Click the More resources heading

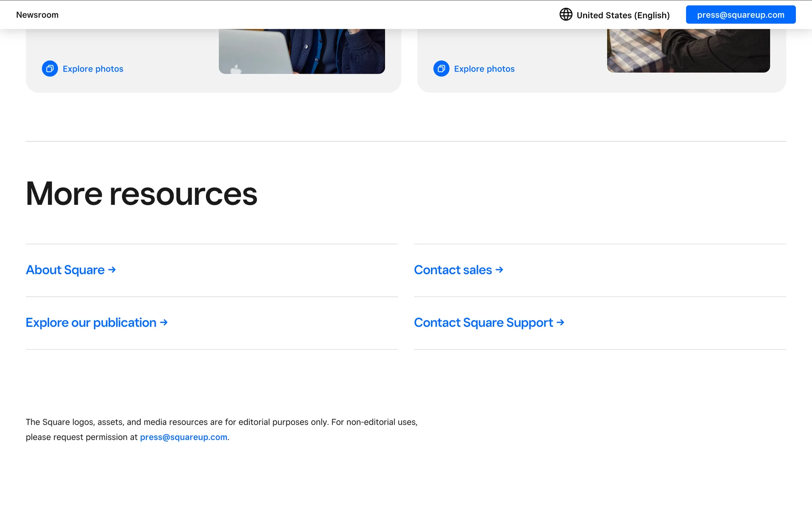coord(141,194)
